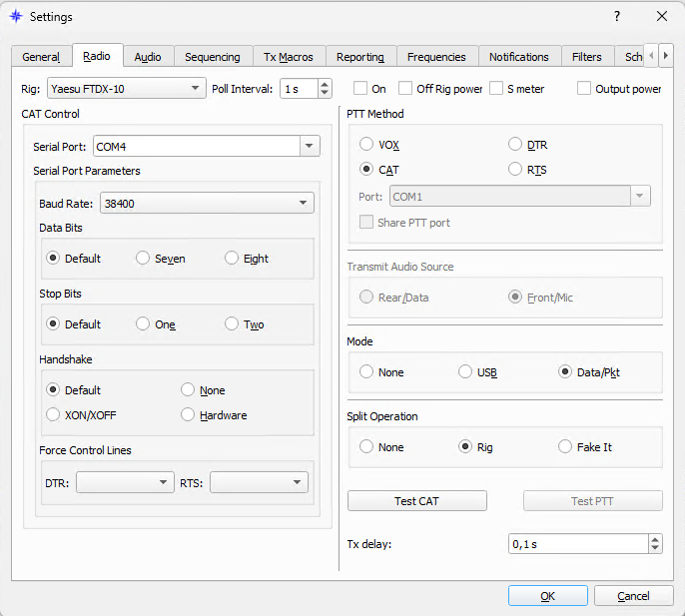Confirm settings with the OK button
This screenshot has width=685, height=616.
coord(548,596)
